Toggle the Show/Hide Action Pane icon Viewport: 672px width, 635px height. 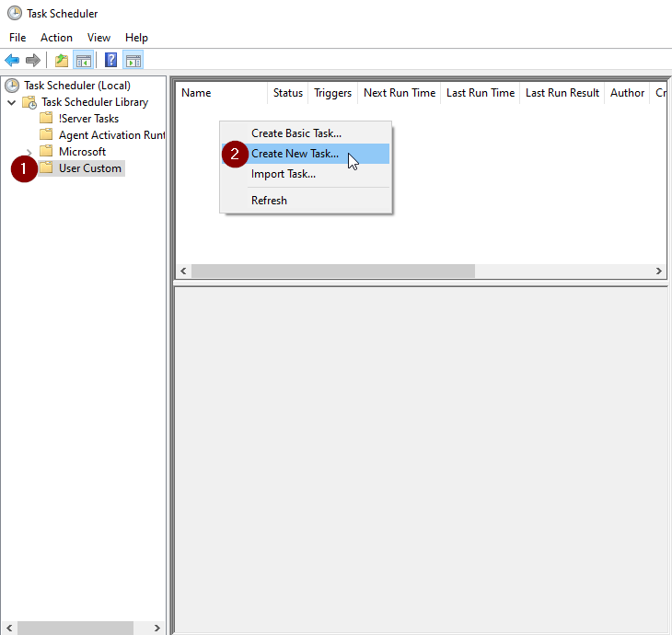tap(133, 61)
